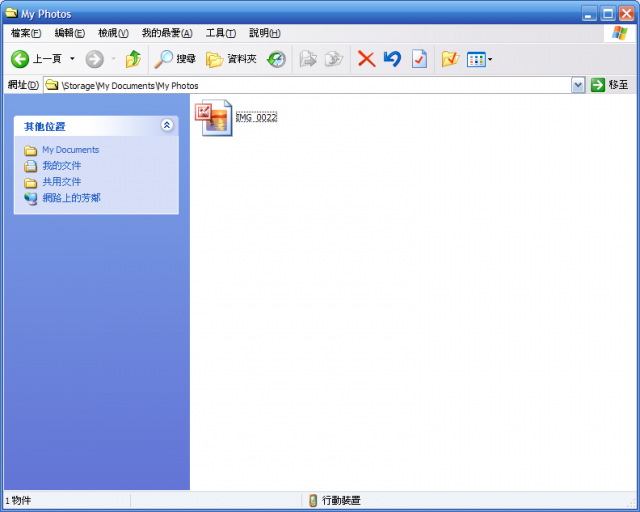The width and height of the screenshot is (640, 512).
Task: Click the folder icon in address bar
Action: point(51,85)
